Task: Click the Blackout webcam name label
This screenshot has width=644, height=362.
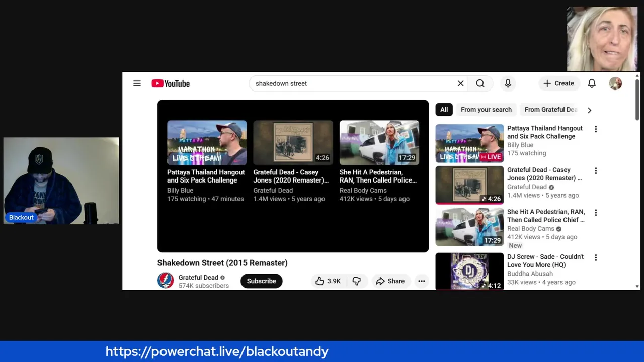Action: click(x=21, y=218)
